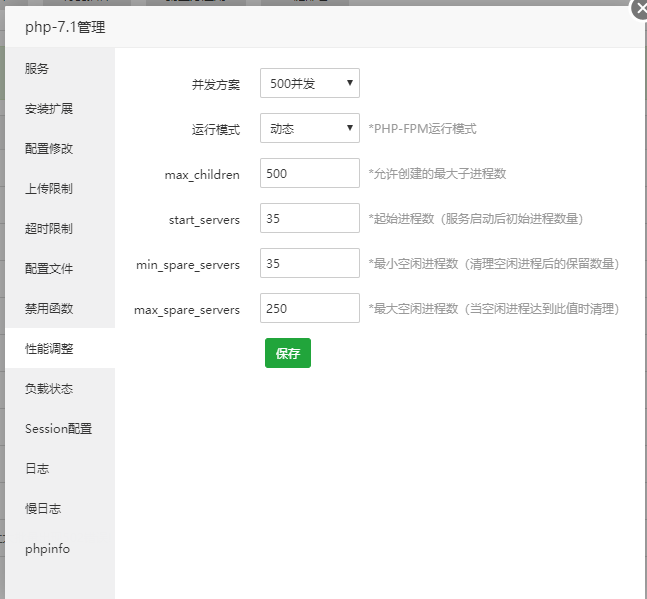Click the *允许创建的最大子进程数 hint text
Viewport: 647px width, 599px height.
point(437,174)
